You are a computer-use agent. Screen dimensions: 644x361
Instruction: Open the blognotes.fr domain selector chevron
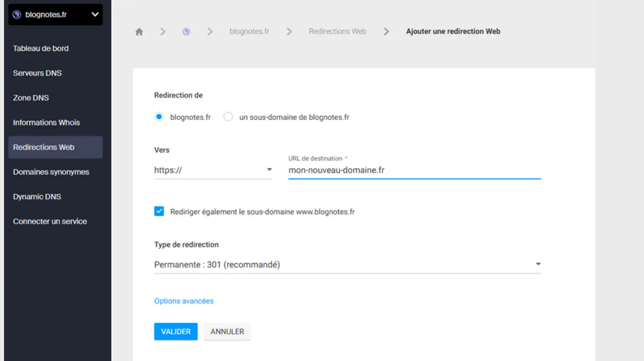tap(95, 15)
